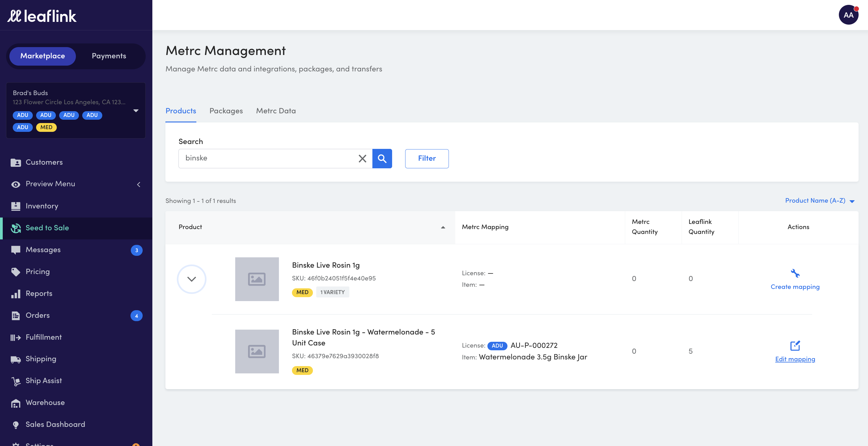The image size is (868, 446).
Task: Switch to Payments mode
Action: pos(109,56)
